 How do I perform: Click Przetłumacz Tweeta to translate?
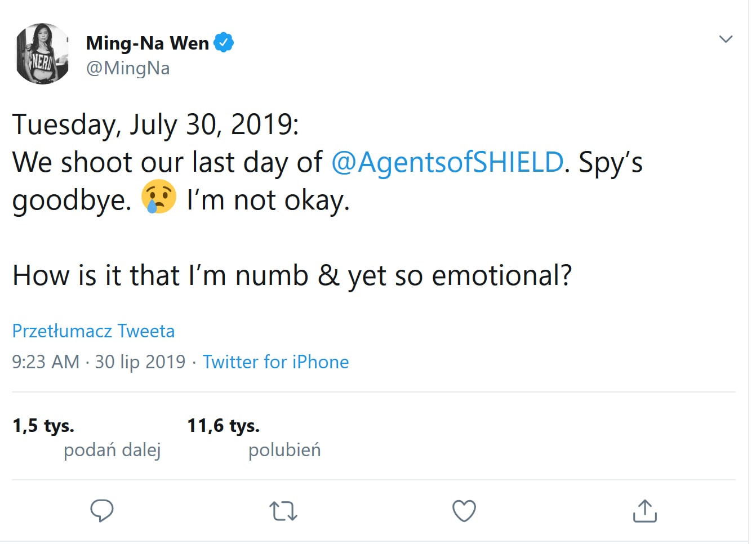click(94, 331)
